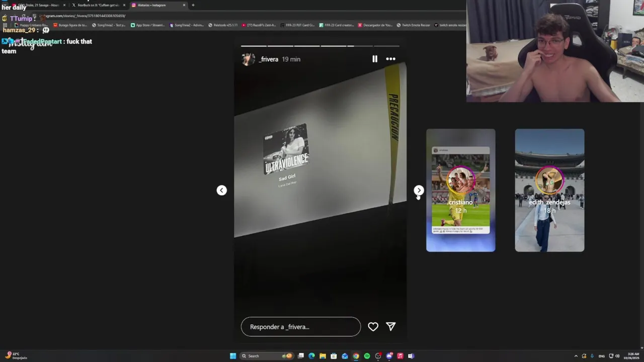Image resolution: width=644 pixels, height=362 pixels.
Task: Open the weather widget showing 22°C
Action: tap(17, 356)
